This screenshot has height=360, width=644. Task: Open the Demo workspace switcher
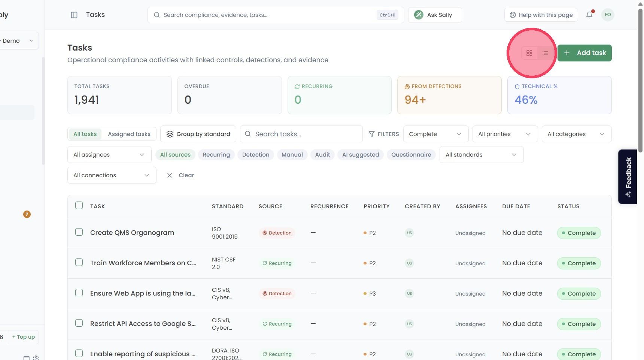[18, 41]
